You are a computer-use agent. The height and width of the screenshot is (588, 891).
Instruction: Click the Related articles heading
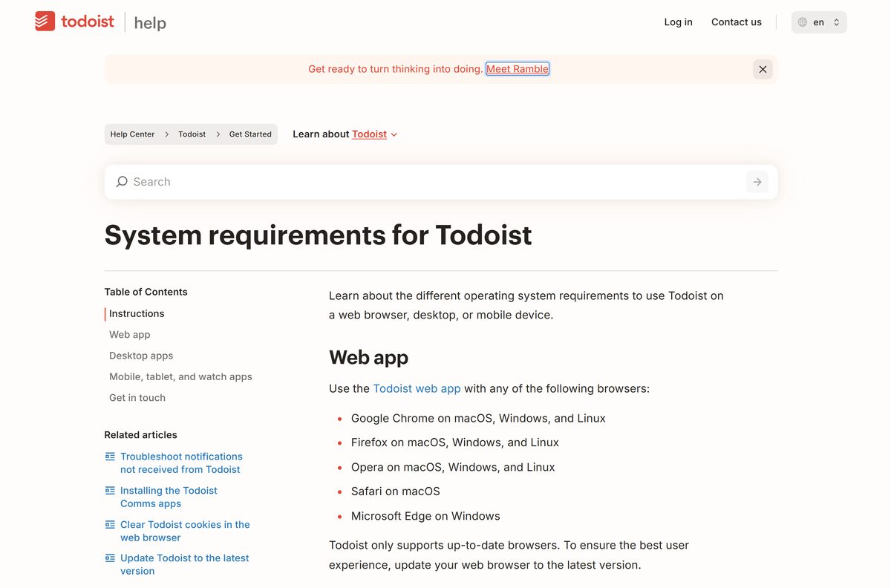point(140,435)
